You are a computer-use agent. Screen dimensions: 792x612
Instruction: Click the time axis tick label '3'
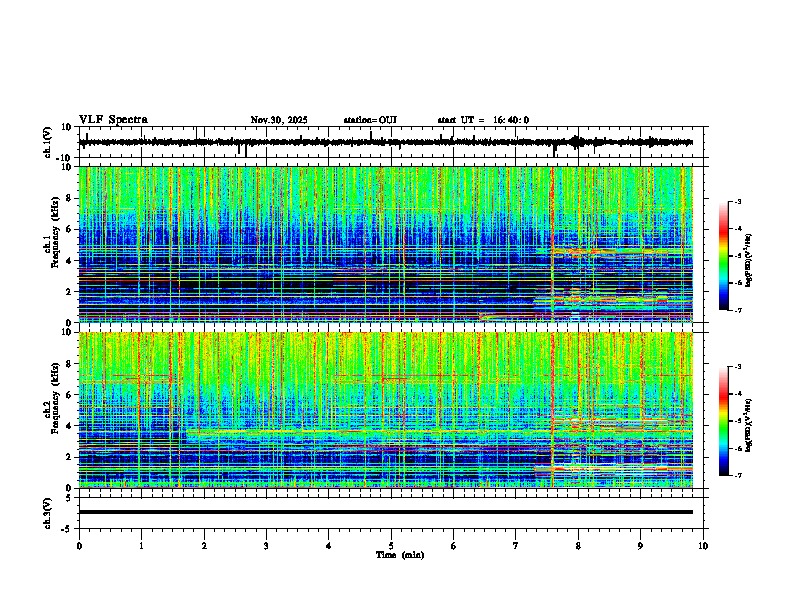point(266,546)
